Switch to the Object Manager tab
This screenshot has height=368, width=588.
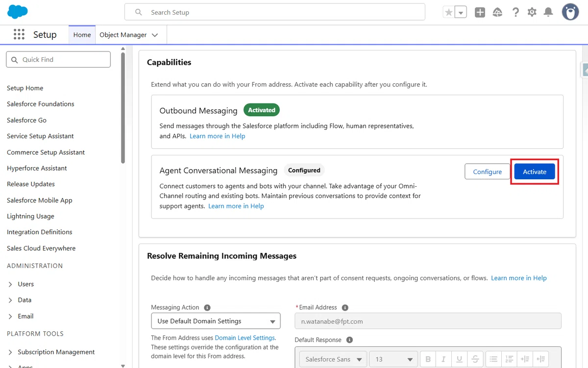coord(129,35)
